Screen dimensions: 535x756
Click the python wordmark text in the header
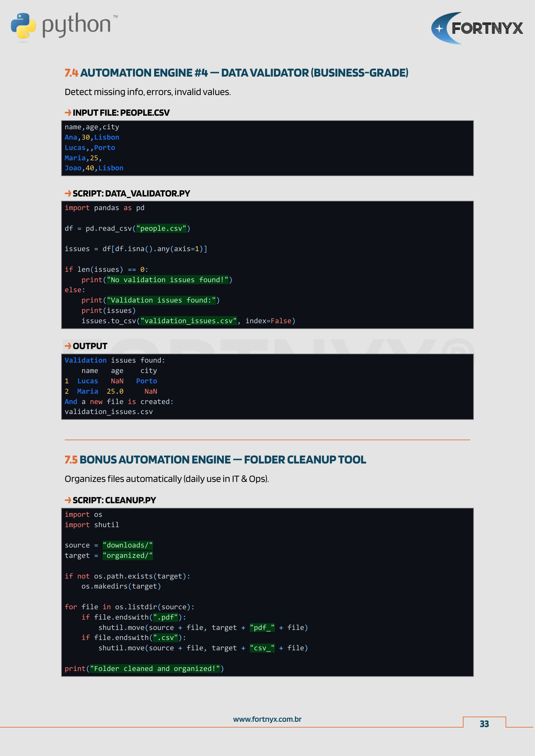(76, 25)
